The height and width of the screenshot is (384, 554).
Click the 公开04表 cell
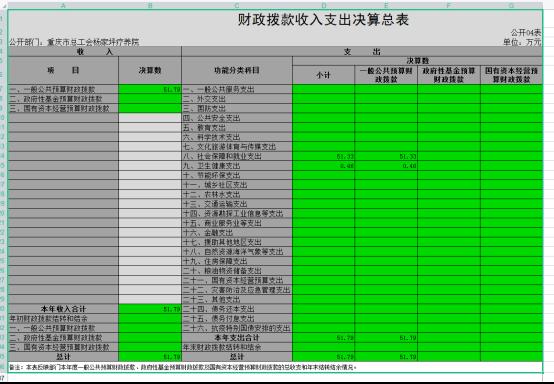pyautogui.click(x=525, y=33)
